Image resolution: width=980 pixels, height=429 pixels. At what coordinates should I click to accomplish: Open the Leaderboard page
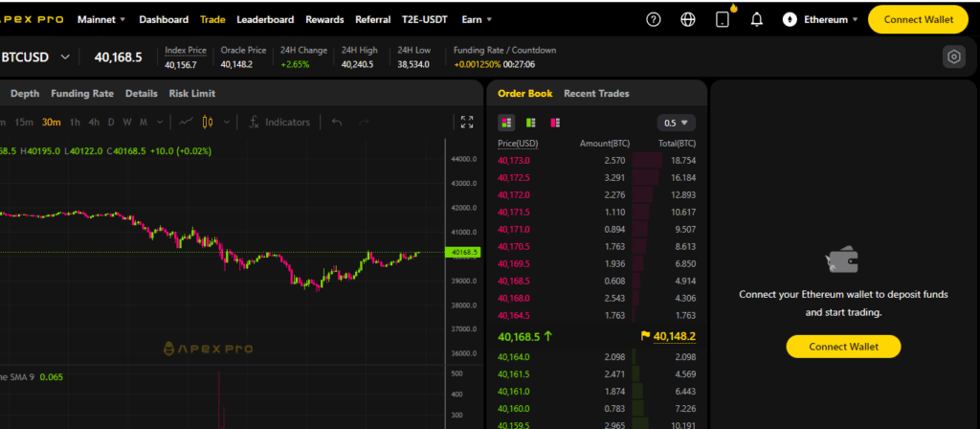coord(265,19)
